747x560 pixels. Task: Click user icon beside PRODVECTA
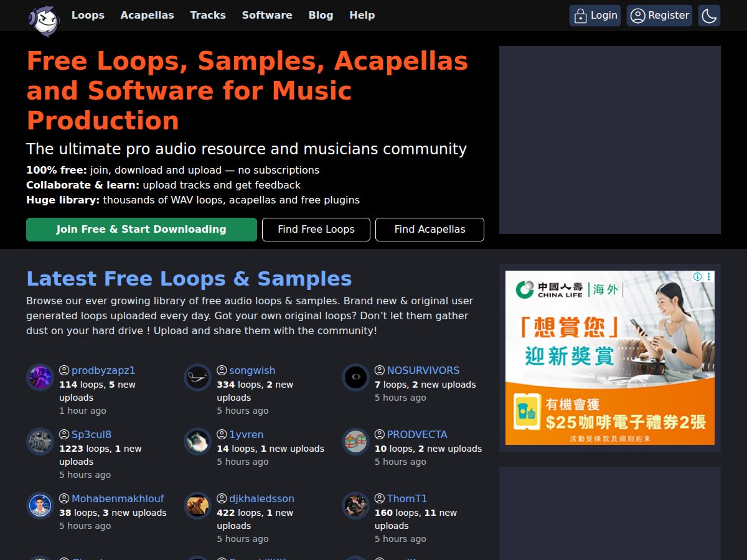(x=380, y=434)
